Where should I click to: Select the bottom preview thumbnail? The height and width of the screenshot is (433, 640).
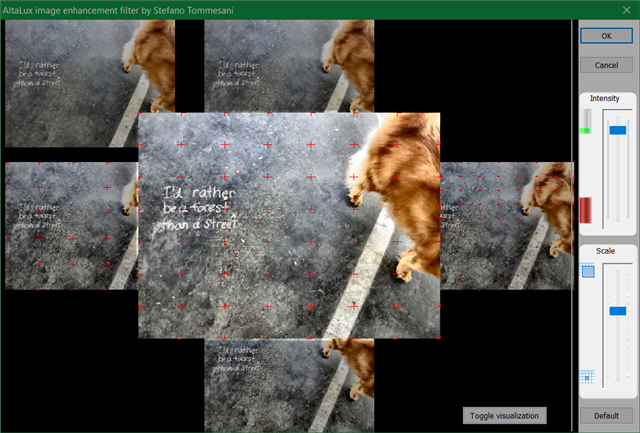(289, 385)
